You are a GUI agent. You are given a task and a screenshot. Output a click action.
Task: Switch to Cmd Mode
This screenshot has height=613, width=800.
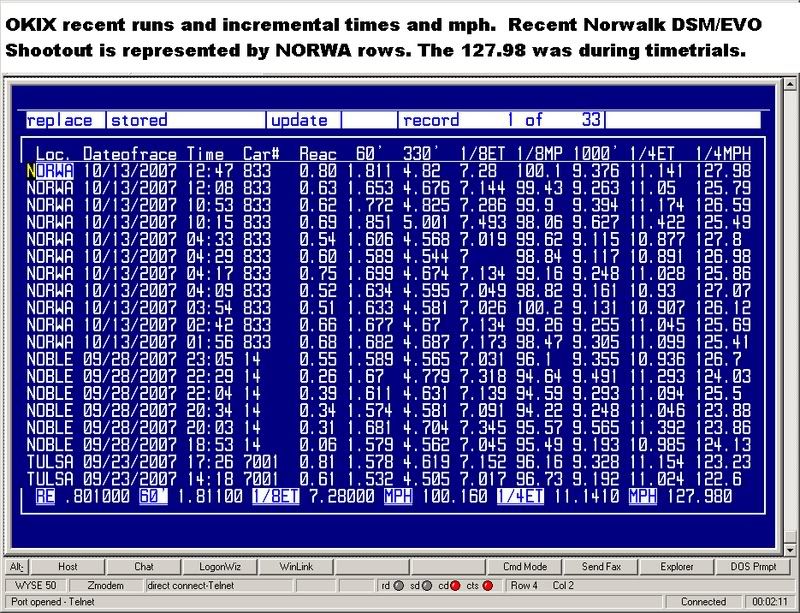coord(525,567)
